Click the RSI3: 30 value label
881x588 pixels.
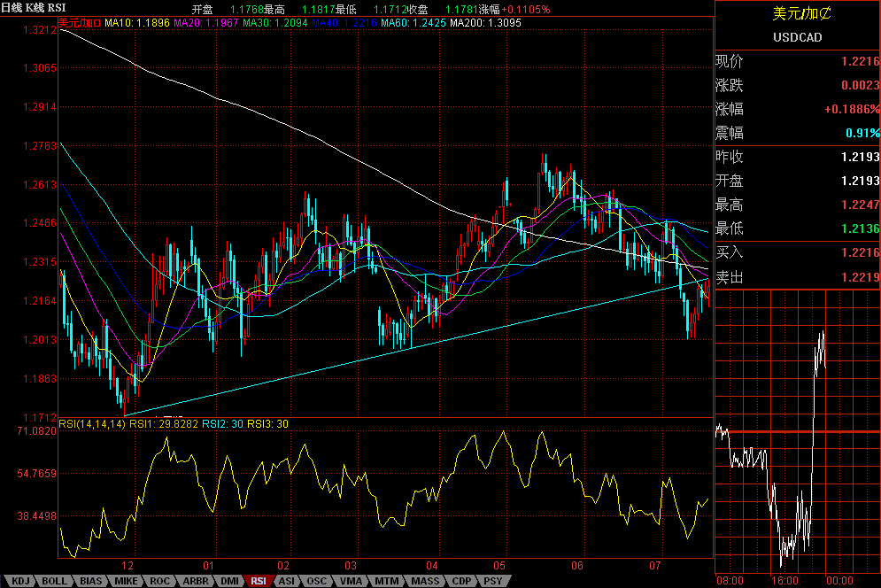(x=268, y=424)
